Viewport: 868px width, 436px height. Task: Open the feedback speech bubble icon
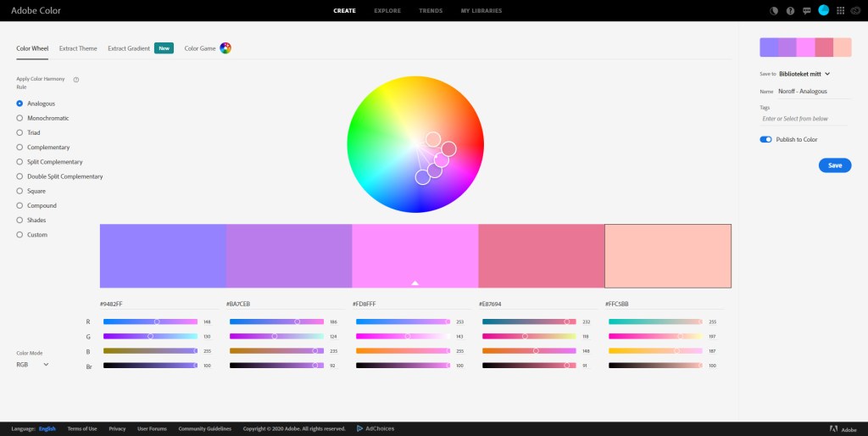click(806, 11)
